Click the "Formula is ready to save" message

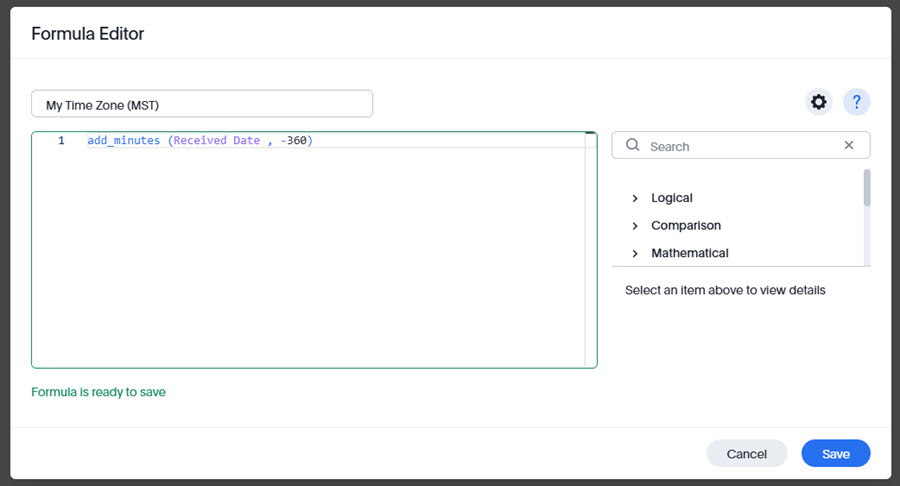pos(99,392)
